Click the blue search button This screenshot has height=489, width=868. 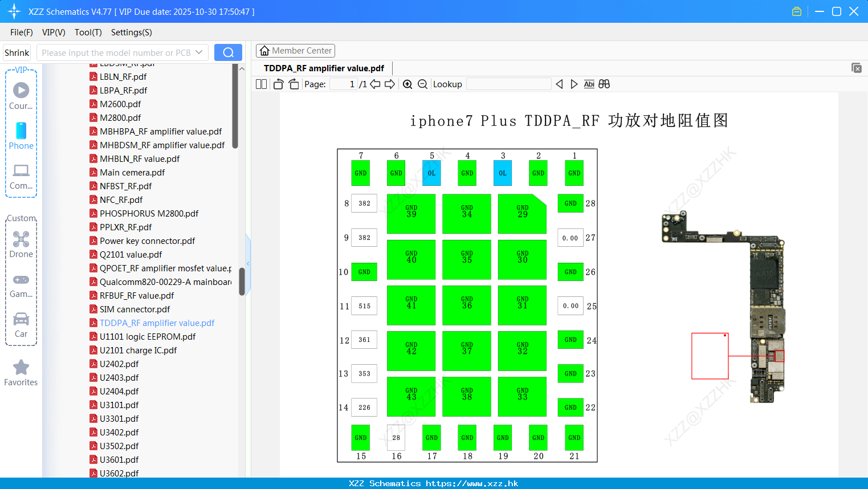click(x=228, y=52)
